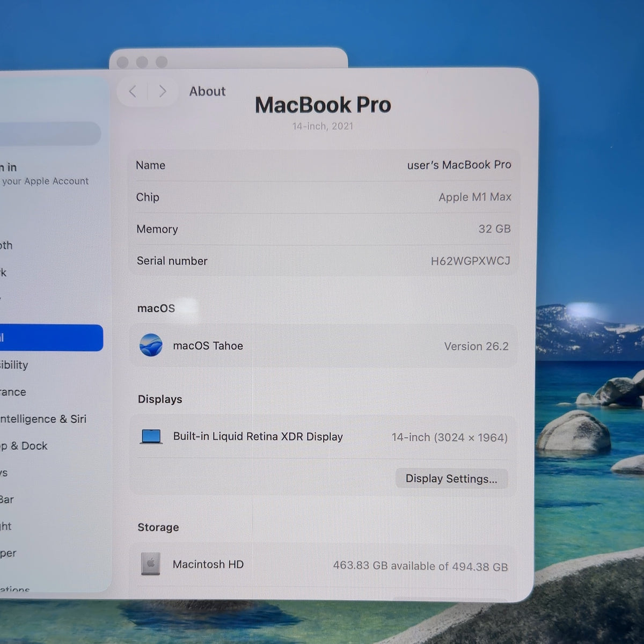
Task: Open Apple Intelligence & Siri settings
Action: (43, 419)
